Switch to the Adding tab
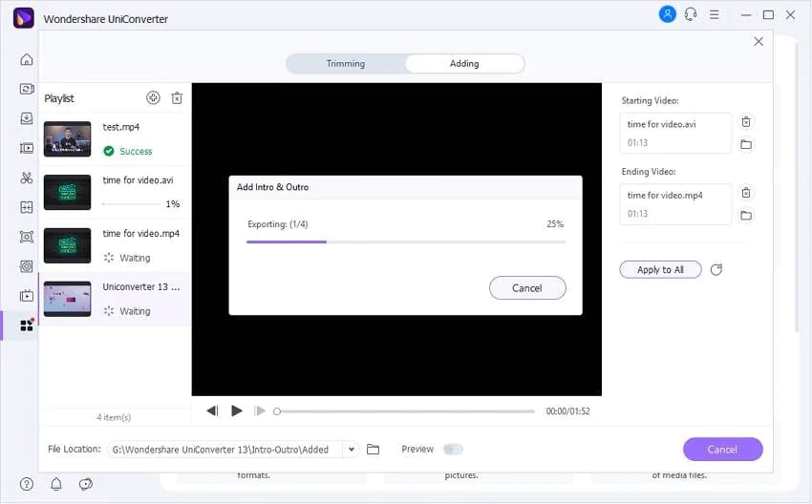 [464, 64]
